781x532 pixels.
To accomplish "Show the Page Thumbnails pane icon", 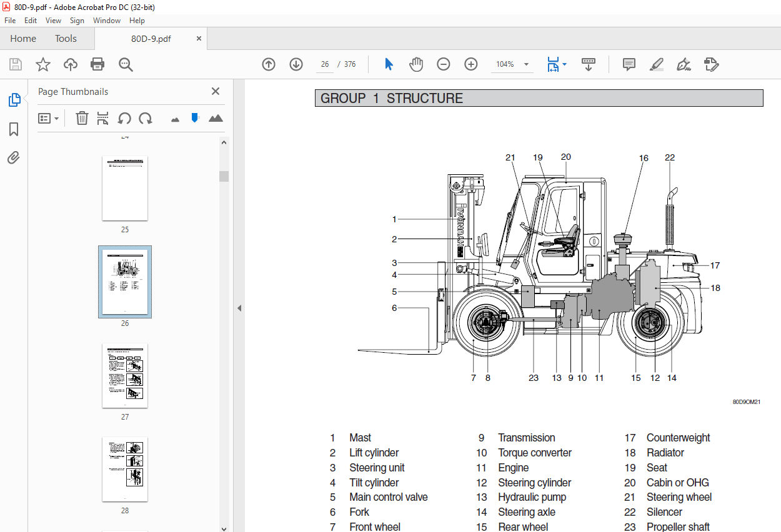I will point(14,100).
